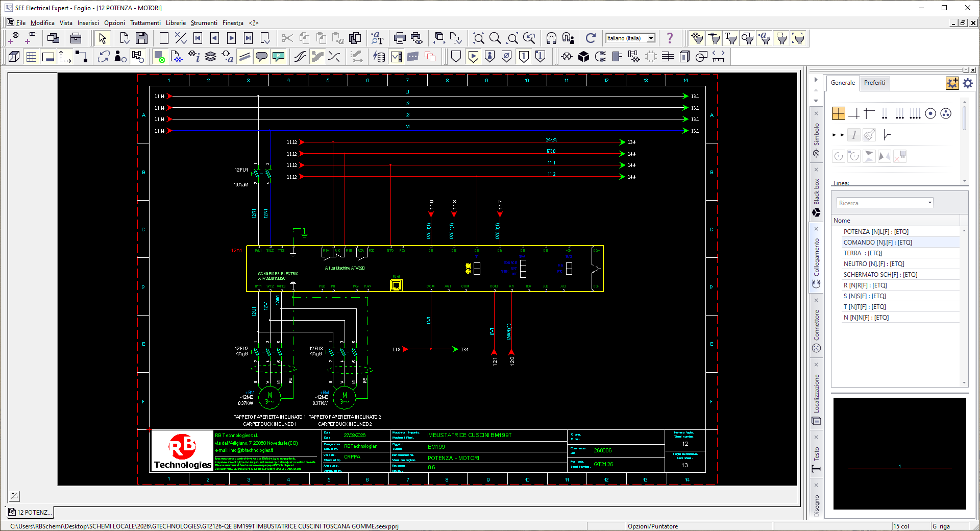The image size is (980, 531).
Task: Switch to the Preferiti tab
Action: (x=874, y=83)
